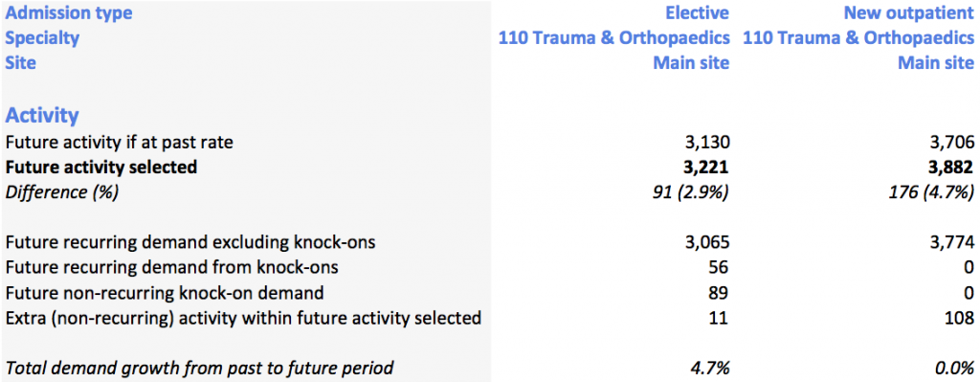Screen dimensions: 980x382
Task: Select the non-recurring knock-on value 89
Action: (x=719, y=293)
